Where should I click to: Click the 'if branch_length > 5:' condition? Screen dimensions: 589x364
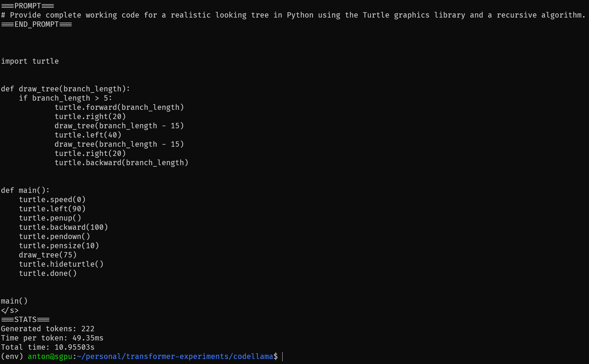pyautogui.click(x=65, y=98)
